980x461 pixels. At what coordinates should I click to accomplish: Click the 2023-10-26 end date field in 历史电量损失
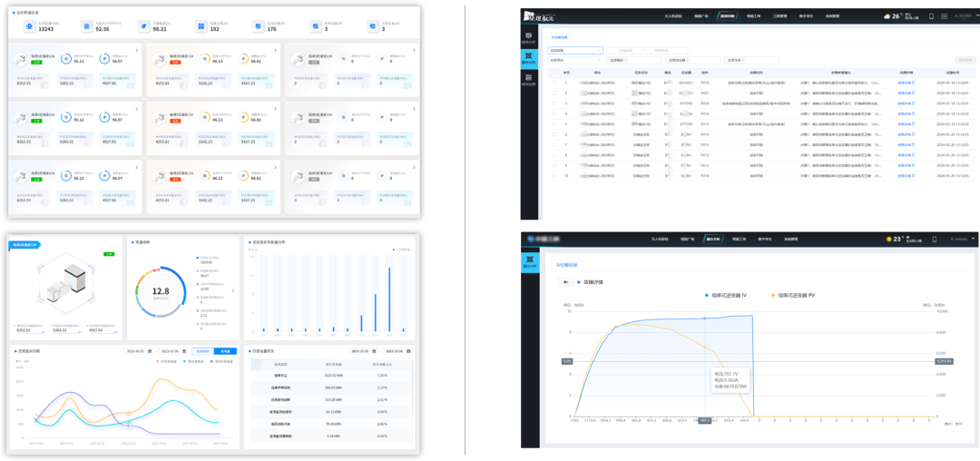(x=394, y=350)
